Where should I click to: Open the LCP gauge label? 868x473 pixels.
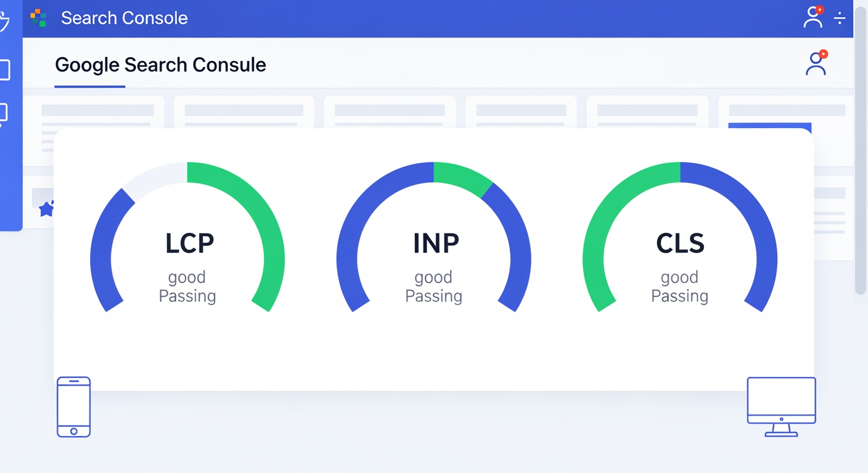(189, 243)
